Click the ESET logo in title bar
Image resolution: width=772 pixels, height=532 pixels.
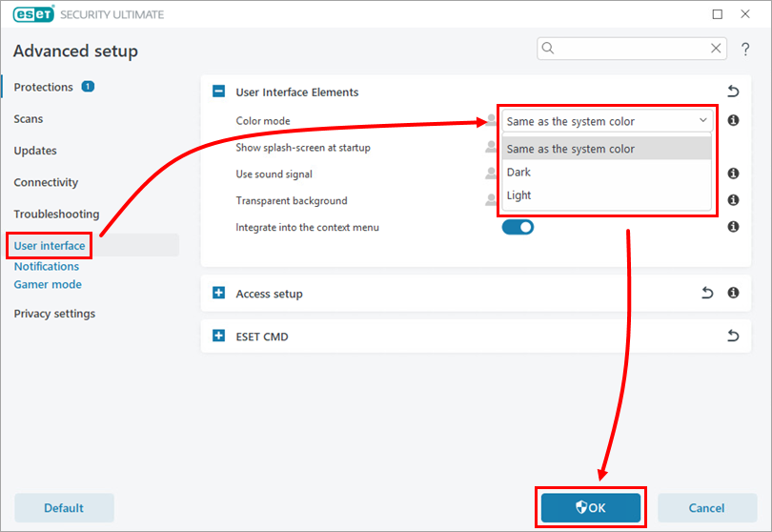33,14
